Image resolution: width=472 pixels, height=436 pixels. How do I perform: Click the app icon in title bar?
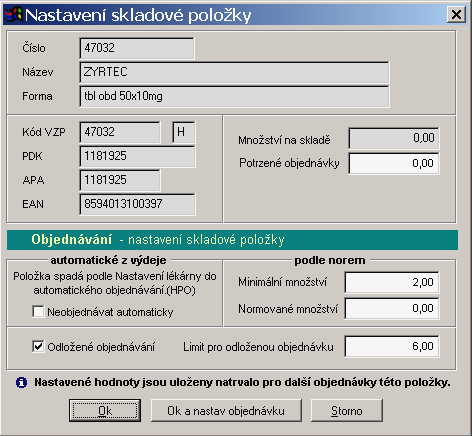(14, 15)
